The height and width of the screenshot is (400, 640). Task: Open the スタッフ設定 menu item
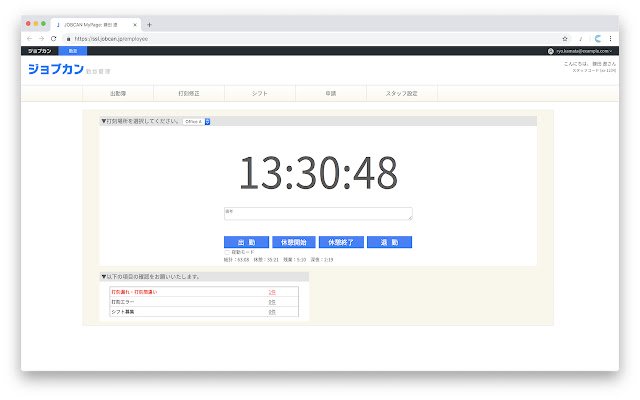402,93
